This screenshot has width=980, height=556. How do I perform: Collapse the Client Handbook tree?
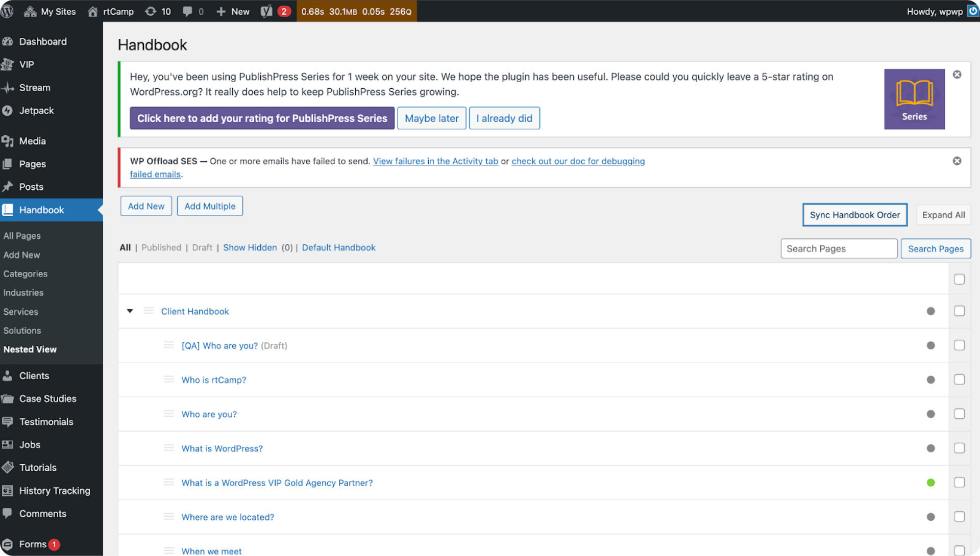(x=130, y=311)
